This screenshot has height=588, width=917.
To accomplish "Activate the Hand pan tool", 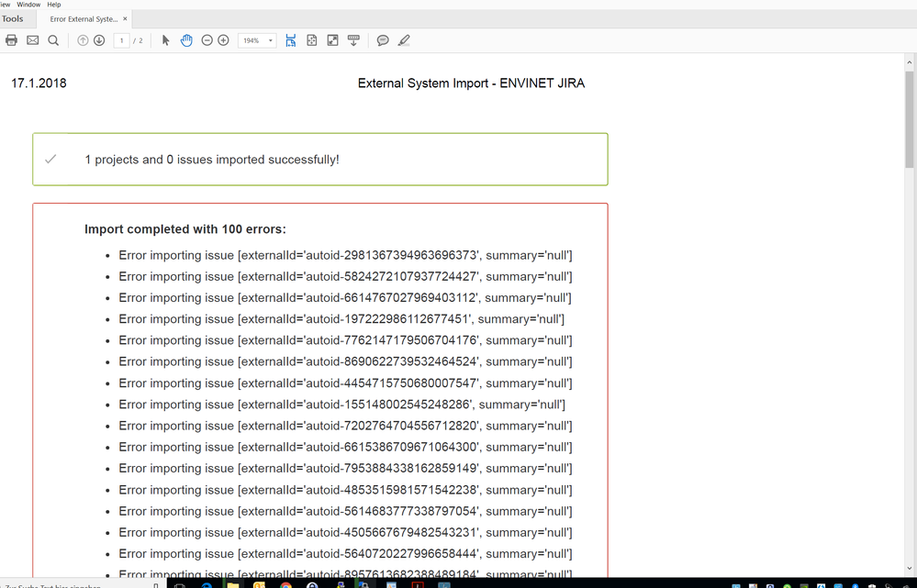I will 186,40.
